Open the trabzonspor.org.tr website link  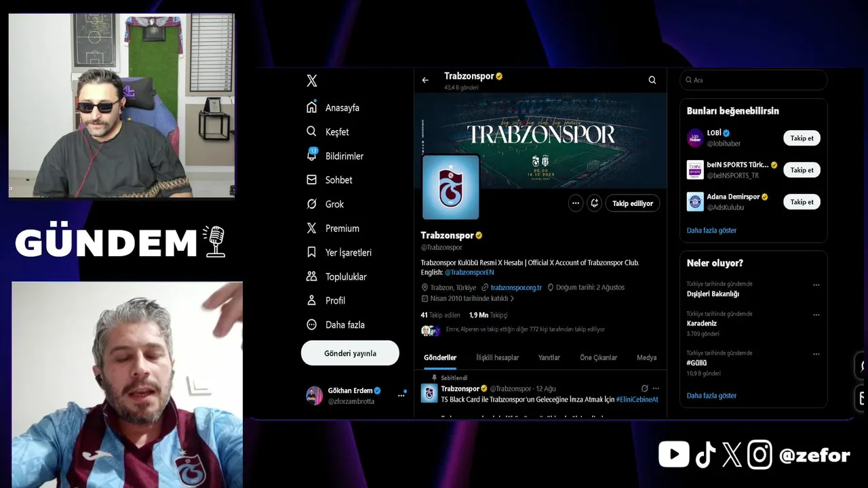516,287
